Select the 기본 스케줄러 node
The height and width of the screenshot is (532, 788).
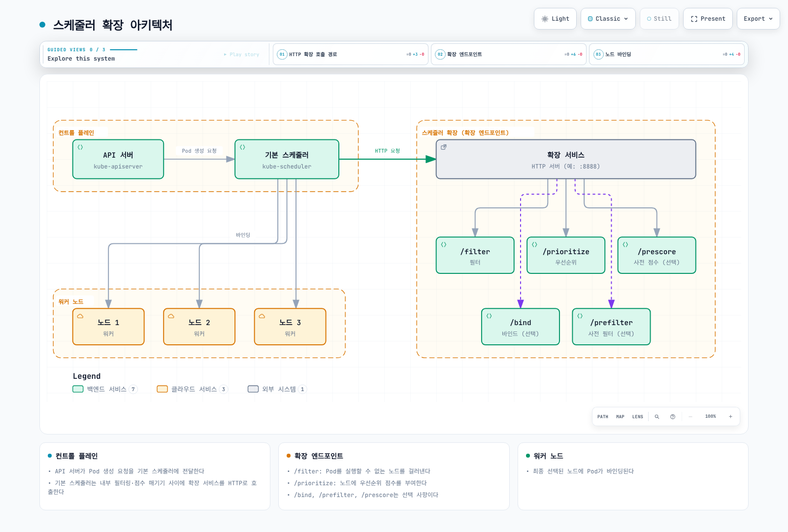[x=287, y=159]
